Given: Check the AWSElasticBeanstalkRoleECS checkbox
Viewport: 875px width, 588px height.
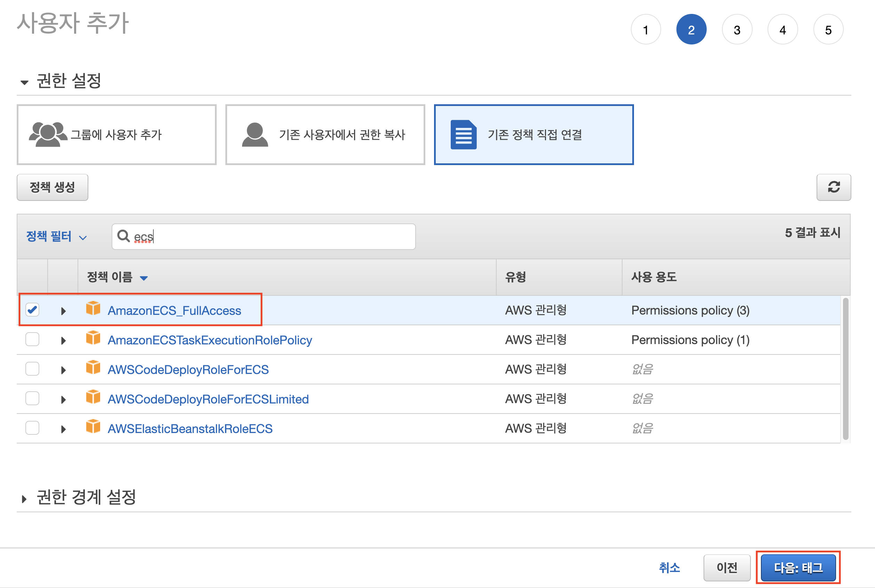Looking at the screenshot, I should tap(32, 428).
